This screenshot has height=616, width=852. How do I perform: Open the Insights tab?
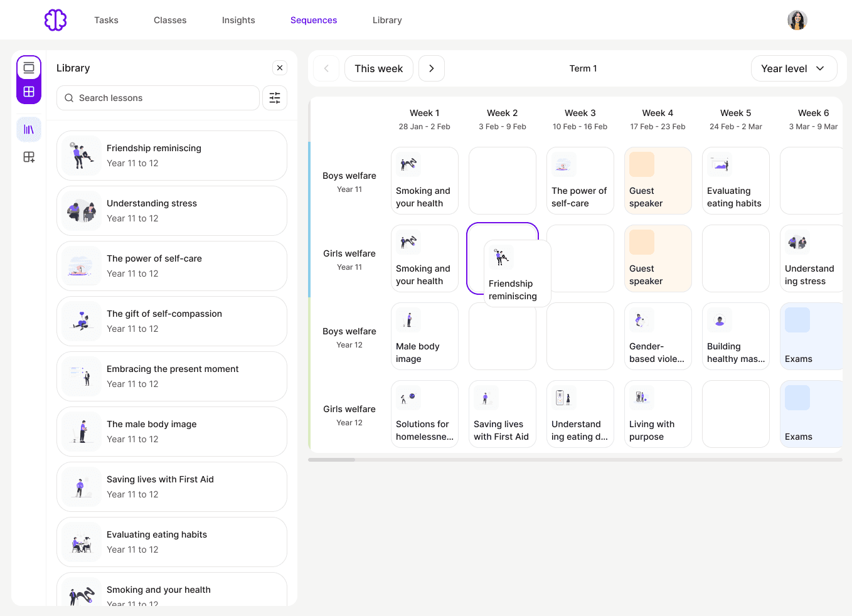tap(238, 20)
